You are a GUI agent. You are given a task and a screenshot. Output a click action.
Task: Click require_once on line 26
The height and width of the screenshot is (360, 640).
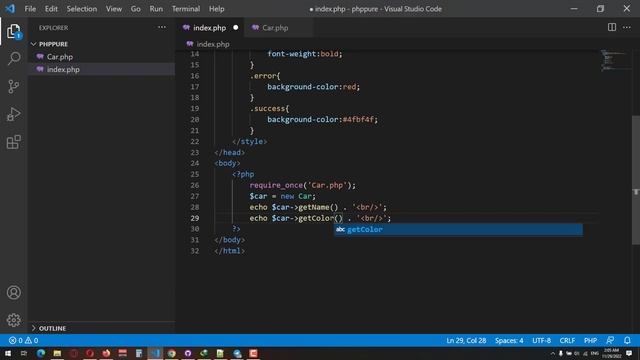click(276, 185)
